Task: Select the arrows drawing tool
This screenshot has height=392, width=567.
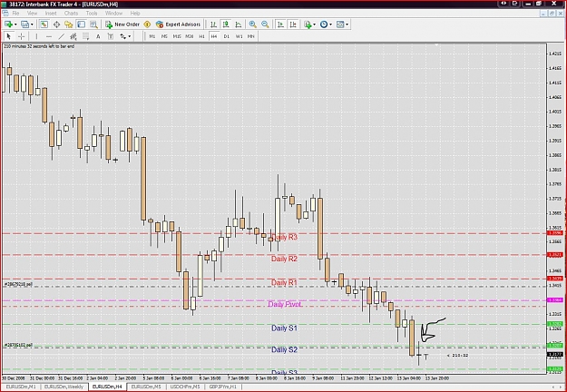Action: [x=123, y=36]
